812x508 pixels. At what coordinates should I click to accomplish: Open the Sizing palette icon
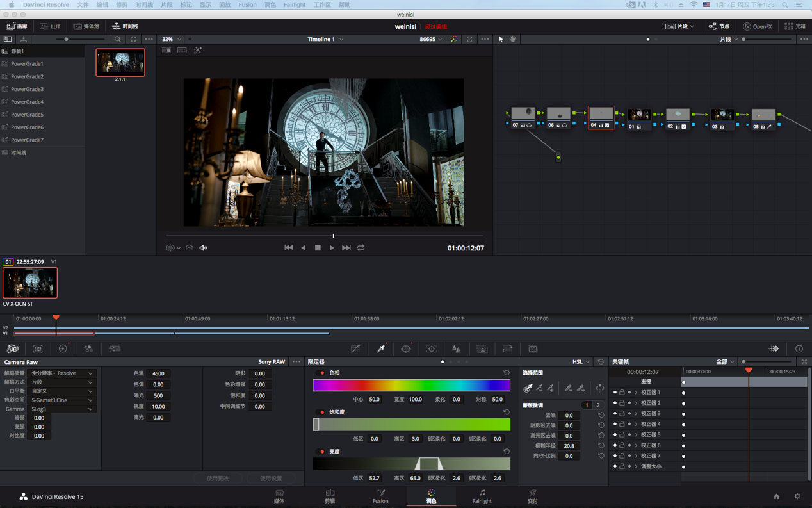[x=507, y=349]
